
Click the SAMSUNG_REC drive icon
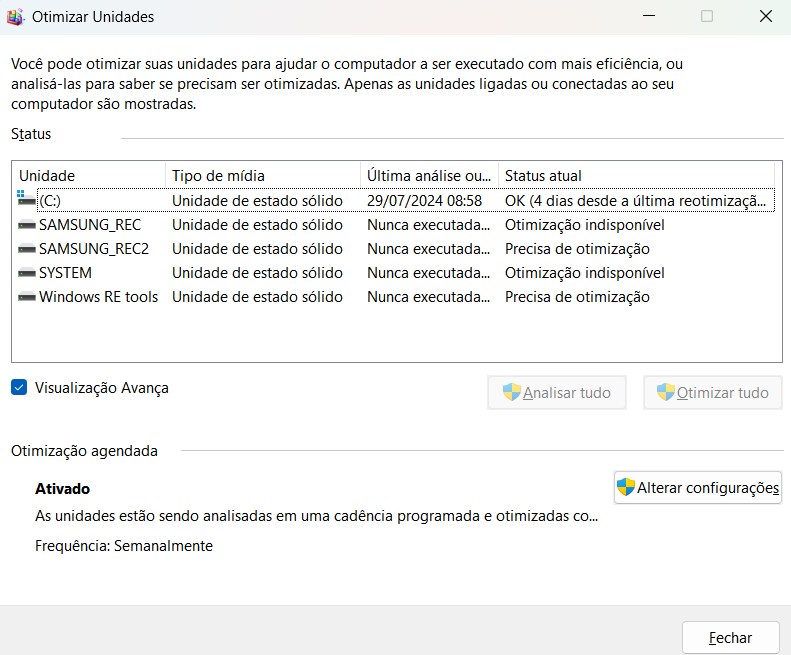point(27,225)
